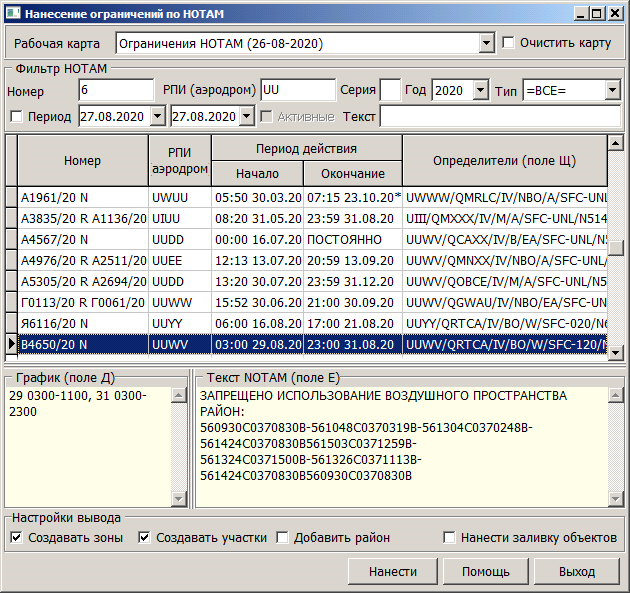Screen dimensions: 630x593
Task: Click the РПИ (аэродром) input field
Action: click(x=297, y=91)
